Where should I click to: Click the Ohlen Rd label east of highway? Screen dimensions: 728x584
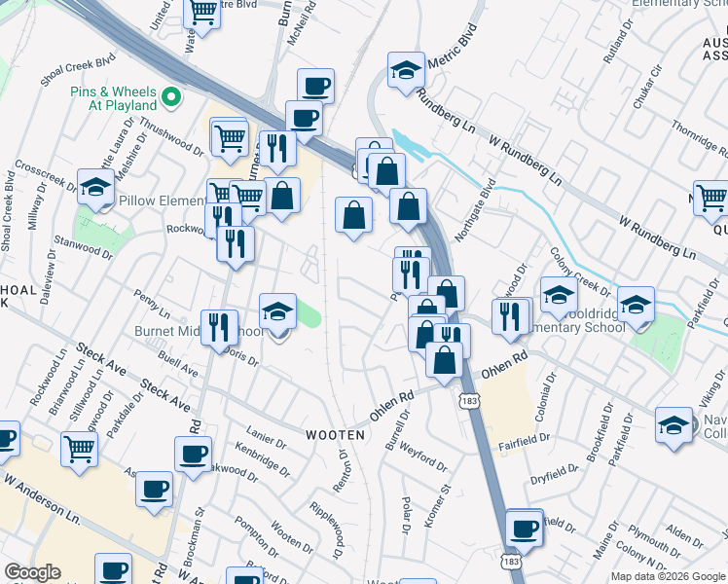coord(504,365)
